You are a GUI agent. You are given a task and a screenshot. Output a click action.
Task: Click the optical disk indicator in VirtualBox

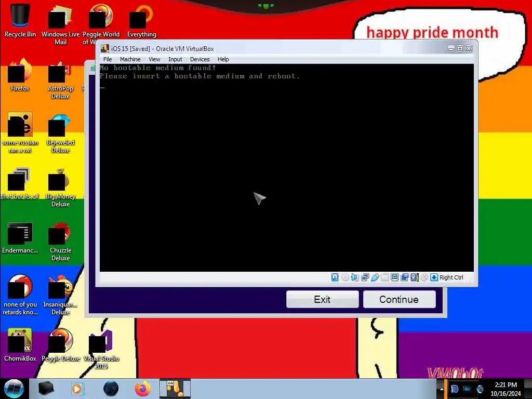click(x=345, y=277)
